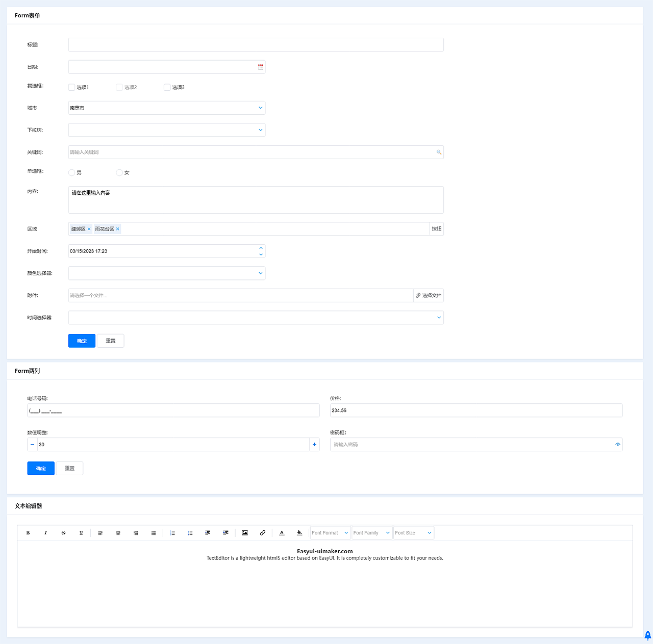Create an ordered list
This screenshot has width=653, height=644.
point(172,532)
